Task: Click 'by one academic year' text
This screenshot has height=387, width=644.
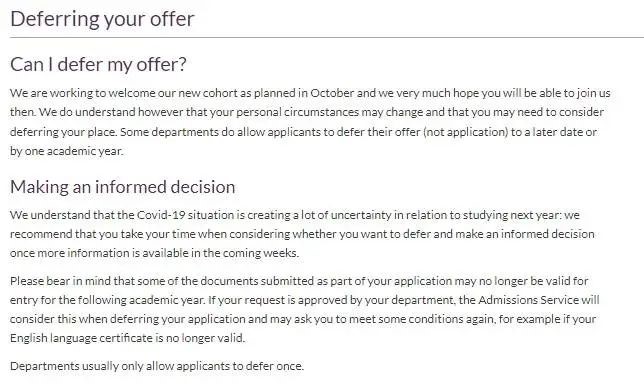Action: (x=66, y=151)
